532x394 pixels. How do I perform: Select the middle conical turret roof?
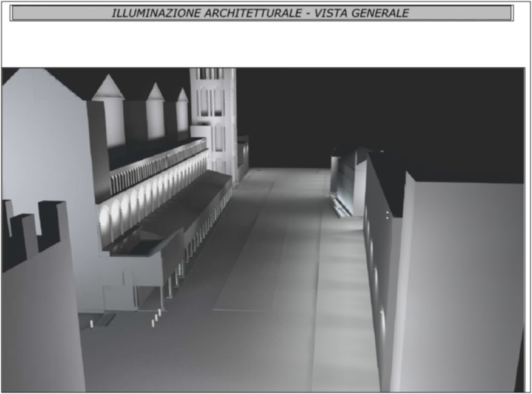[155, 92]
